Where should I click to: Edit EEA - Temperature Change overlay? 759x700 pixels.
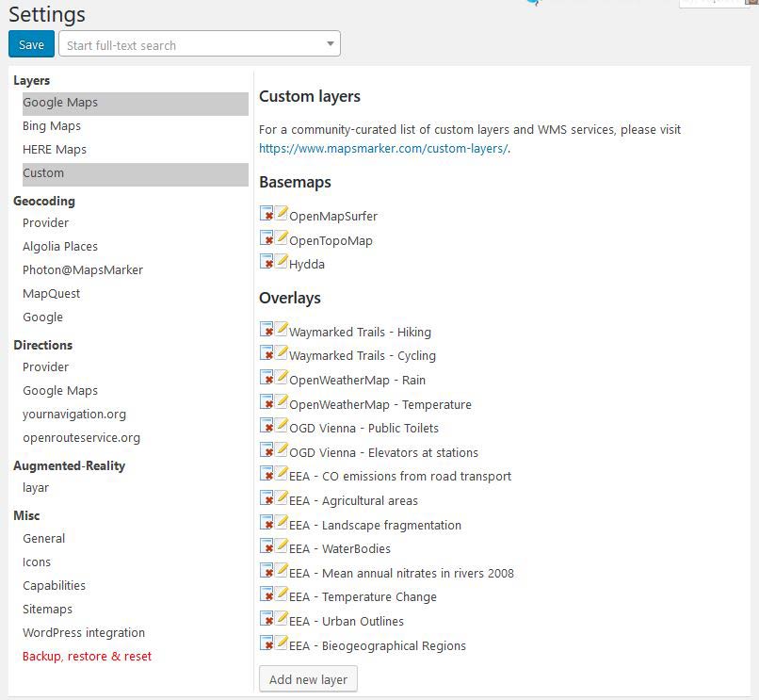pos(282,594)
